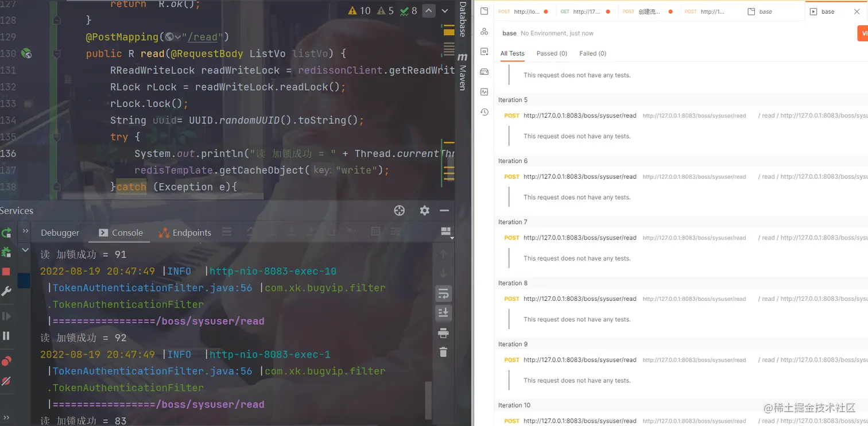Click the 10 warnings indicator
The image size is (868, 426).
tap(359, 10)
